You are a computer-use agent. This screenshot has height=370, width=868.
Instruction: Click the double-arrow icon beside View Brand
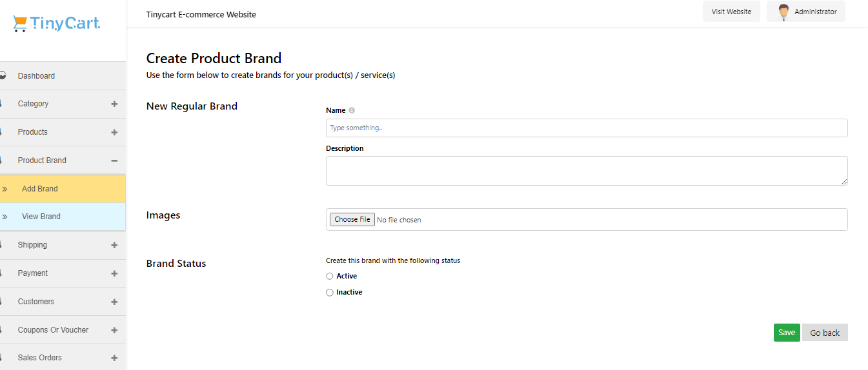pyautogui.click(x=5, y=217)
